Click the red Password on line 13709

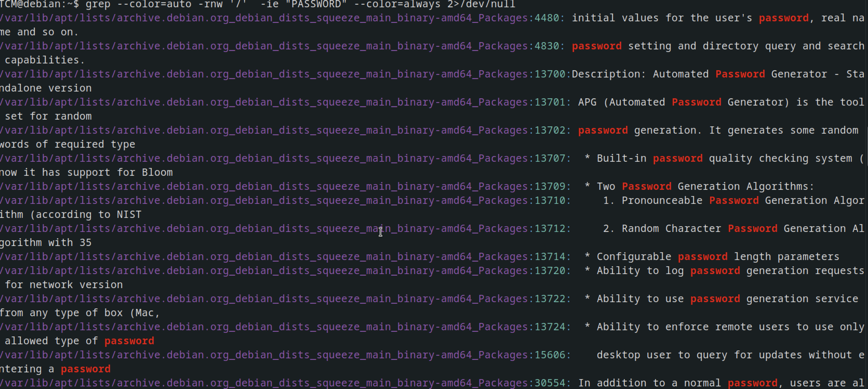[x=647, y=187]
